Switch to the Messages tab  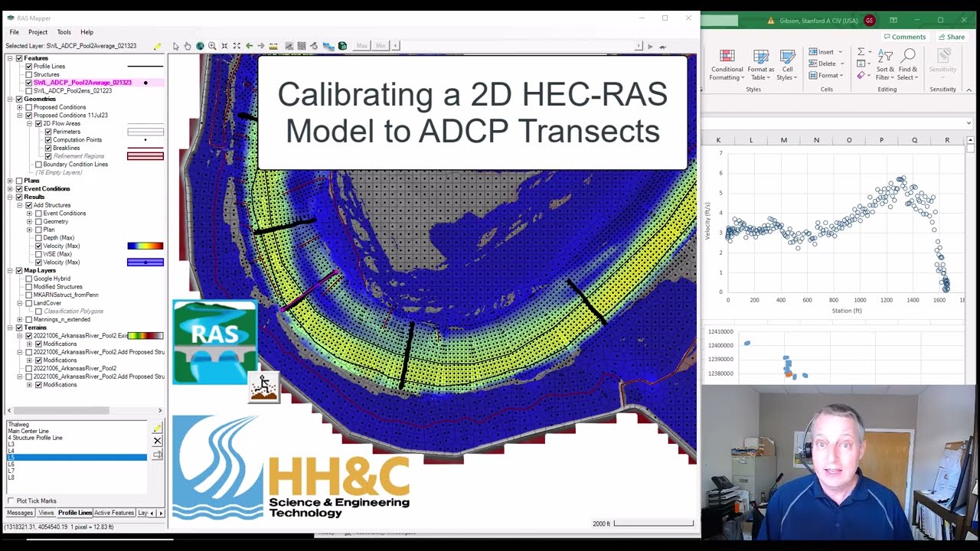coord(20,513)
